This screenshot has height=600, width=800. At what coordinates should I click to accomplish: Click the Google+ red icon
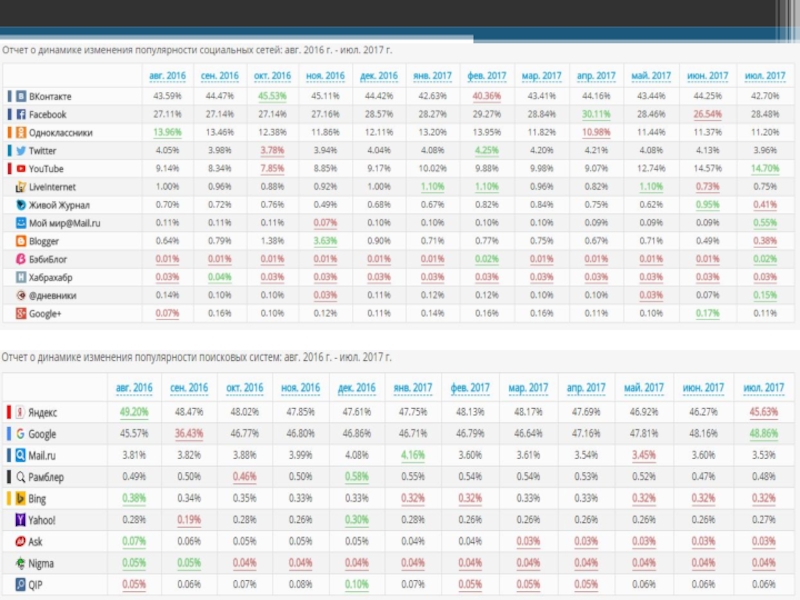19,314
